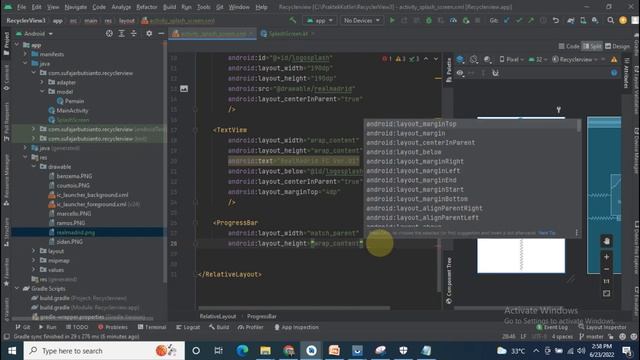
Task: Click the build hammer icon in toolbar
Action: 293,20
